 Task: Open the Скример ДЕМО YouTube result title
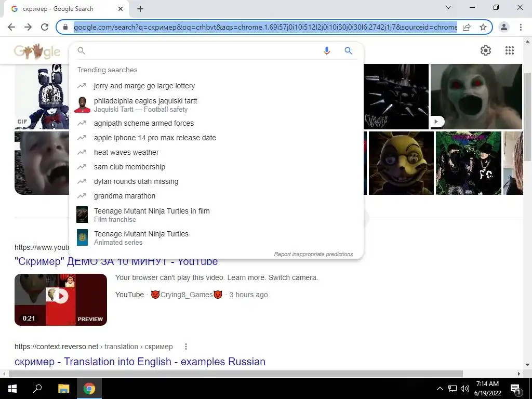point(116,262)
